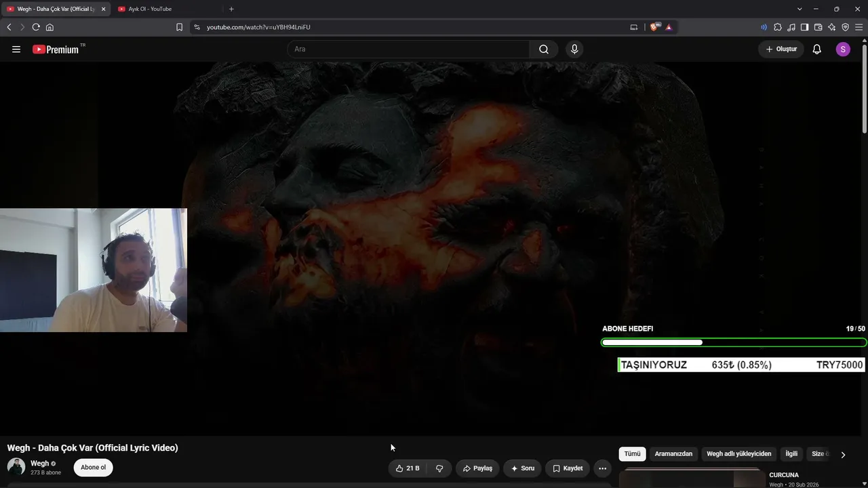Open the Brave VPN shield icon

(845, 27)
